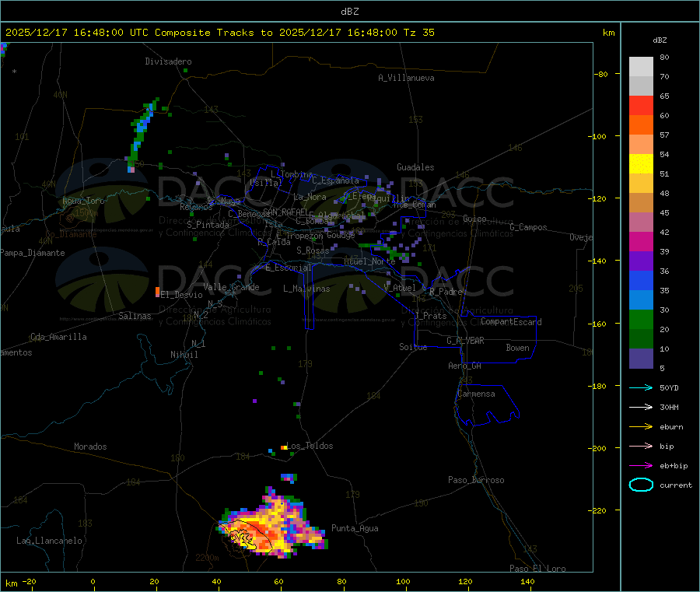Click the 'Soitue' map label

(x=413, y=347)
